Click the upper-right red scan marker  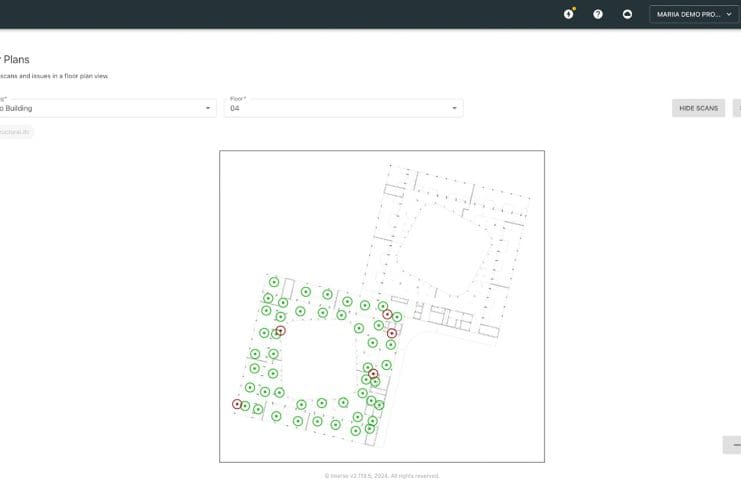point(387,314)
